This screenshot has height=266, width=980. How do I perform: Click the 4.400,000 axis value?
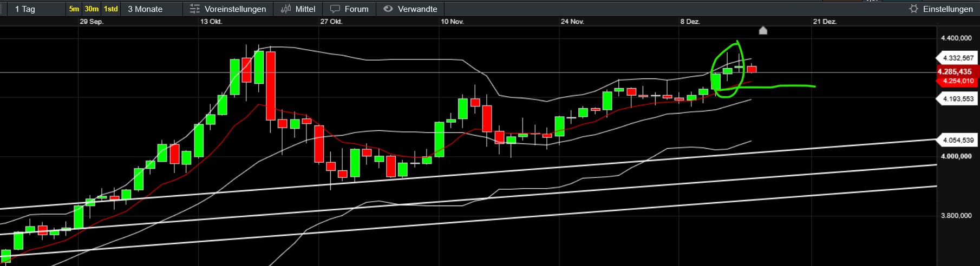[x=956, y=38]
